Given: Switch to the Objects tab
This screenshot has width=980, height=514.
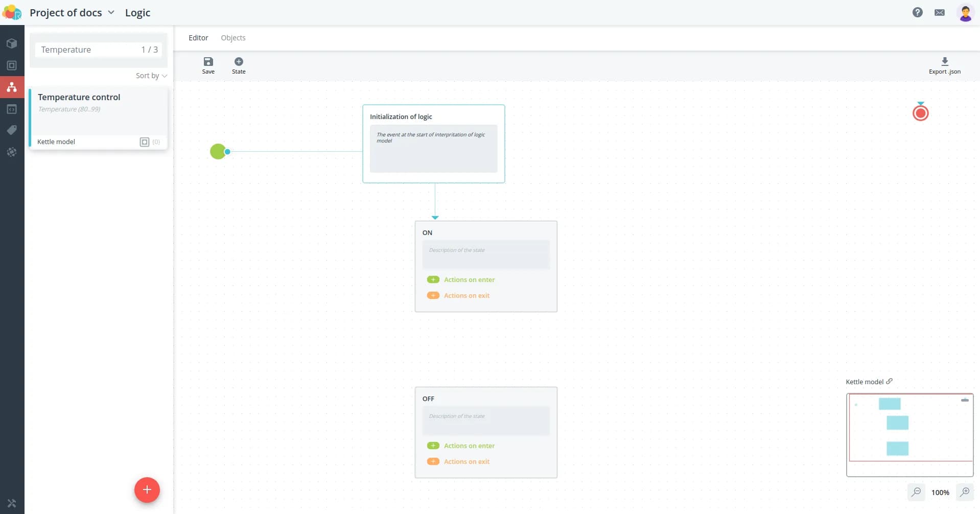Looking at the screenshot, I should 233,38.
